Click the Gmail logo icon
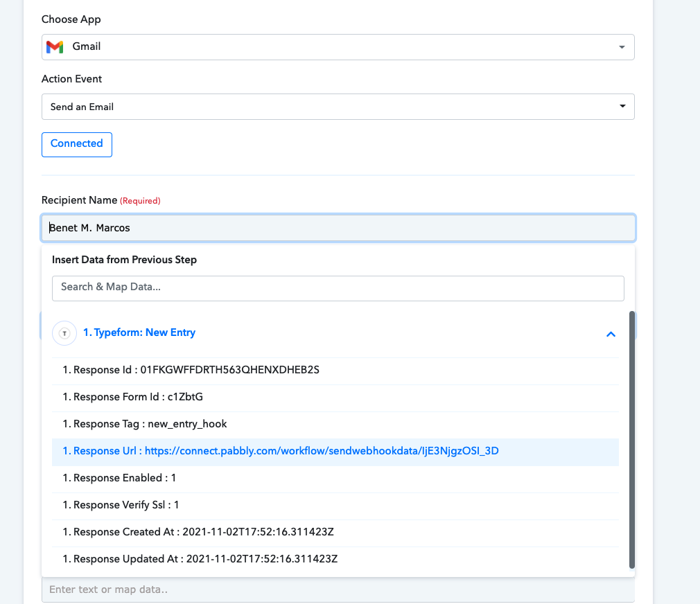 click(x=55, y=47)
